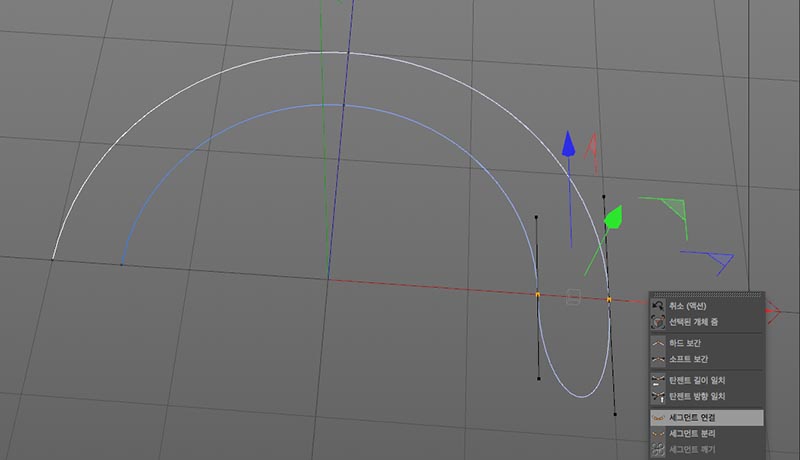Click the 탄젠트 길이 일치 icon
Viewport: 800px width, 460px height.
tap(658, 380)
